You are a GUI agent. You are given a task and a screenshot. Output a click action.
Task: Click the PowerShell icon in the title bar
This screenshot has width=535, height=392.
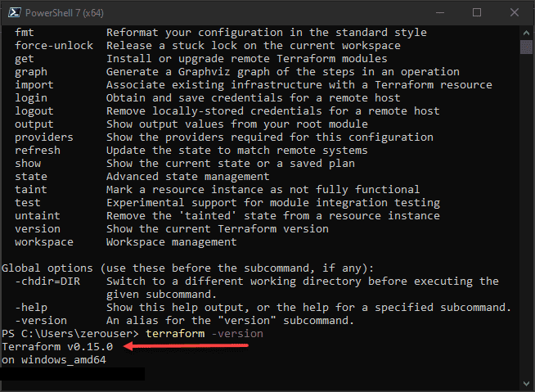14,11
